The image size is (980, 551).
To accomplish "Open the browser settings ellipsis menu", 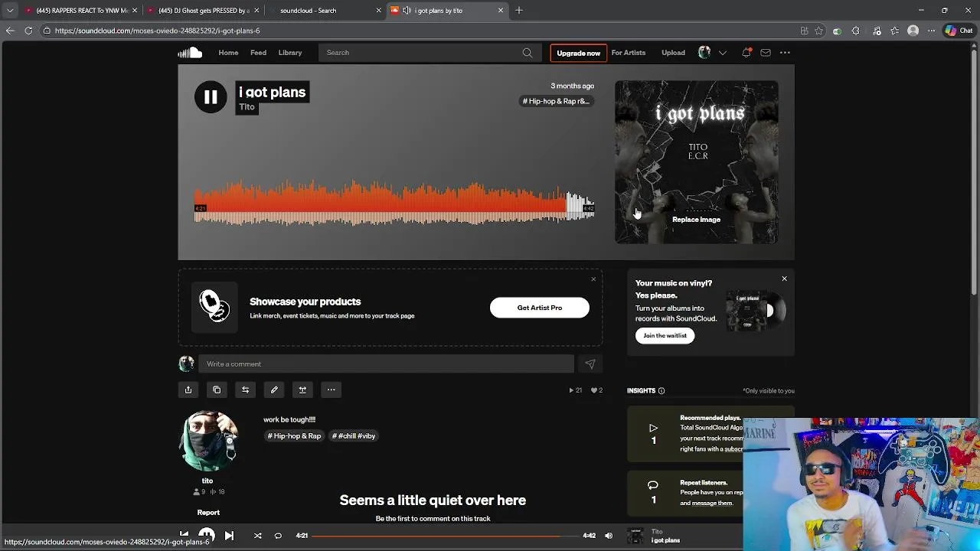I will pyautogui.click(x=931, y=31).
